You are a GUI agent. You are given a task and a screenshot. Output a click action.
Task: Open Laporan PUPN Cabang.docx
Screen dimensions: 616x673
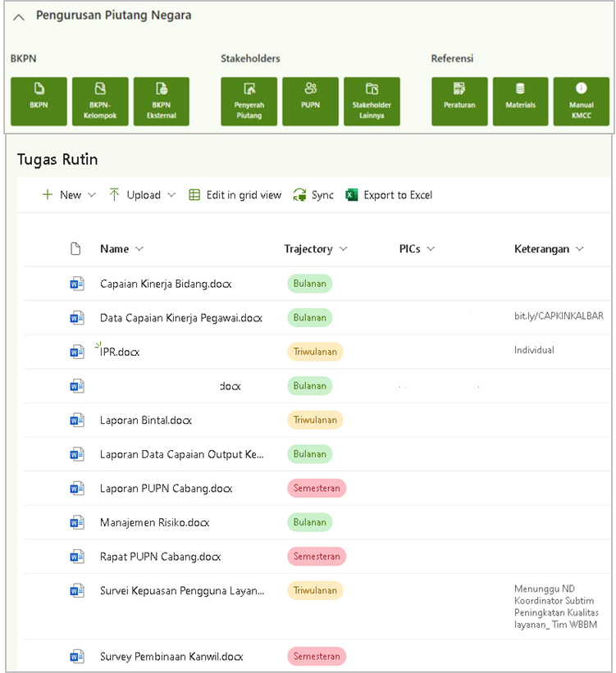click(166, 489)
